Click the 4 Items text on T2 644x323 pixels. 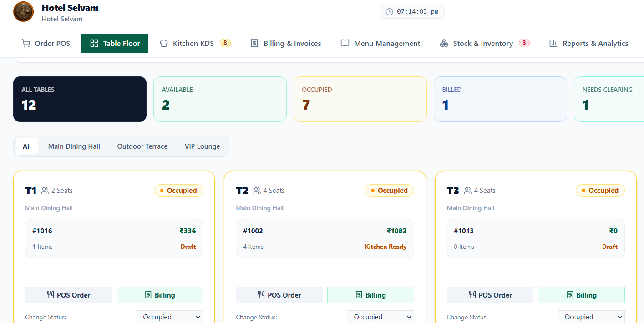(x=253, y=247)
